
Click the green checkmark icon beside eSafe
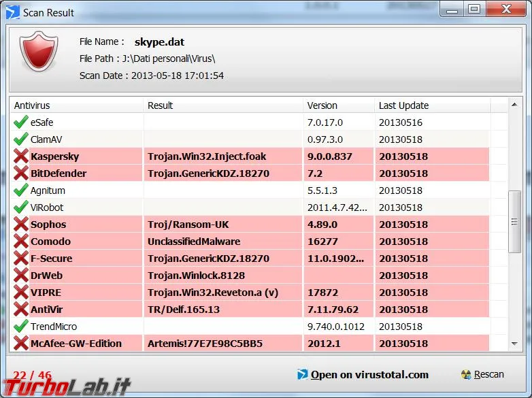coord(20,122)
